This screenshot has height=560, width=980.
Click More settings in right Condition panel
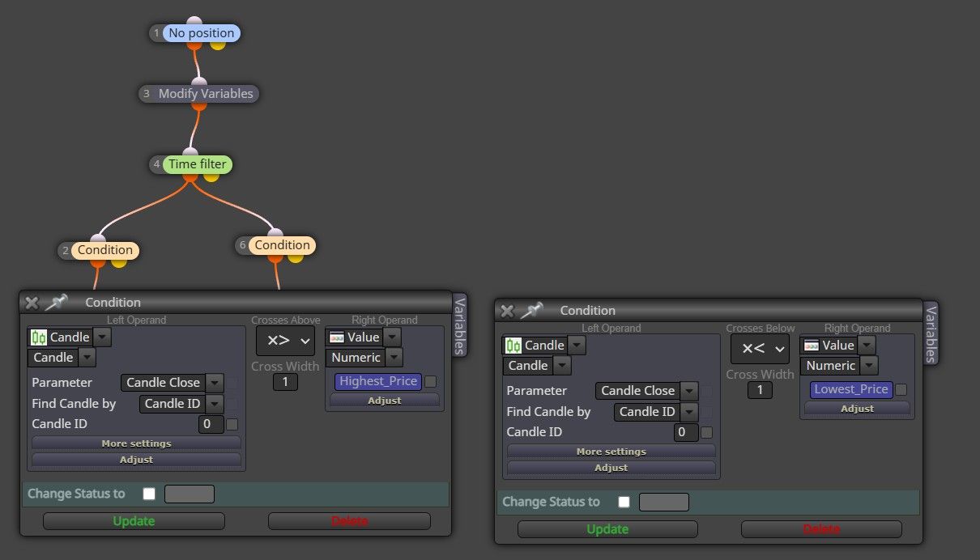click(x=611, y=452)
